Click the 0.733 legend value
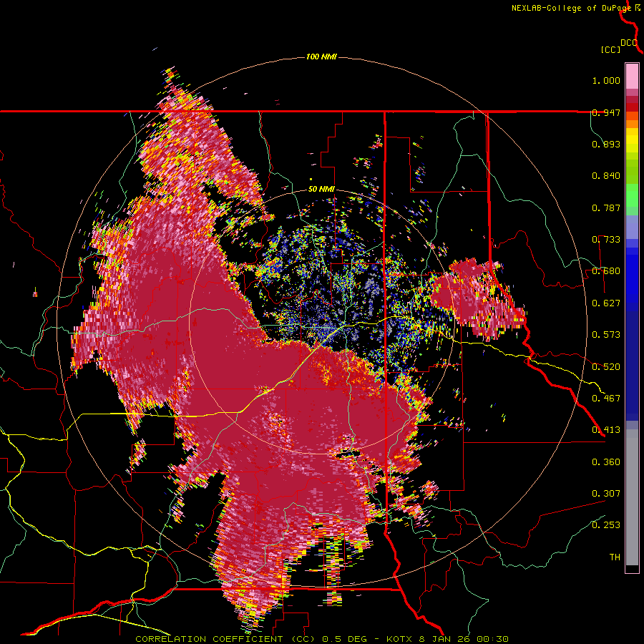Screen dimensions: 644x644 pos(606,240)
